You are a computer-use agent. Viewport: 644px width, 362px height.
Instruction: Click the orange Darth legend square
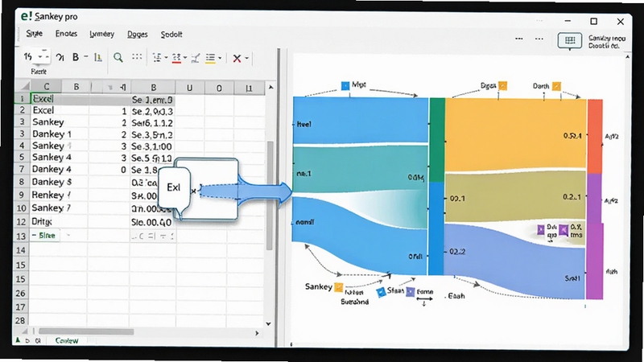click(556, 86)
